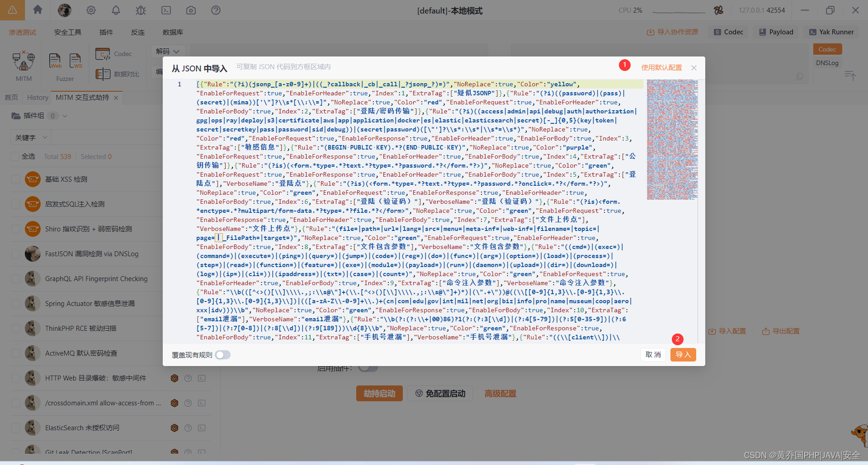This screenshot has width=868, height=465.
Task: Check the 基础 XSS 检测 checkbox
Action: click(x=15, y=179)
